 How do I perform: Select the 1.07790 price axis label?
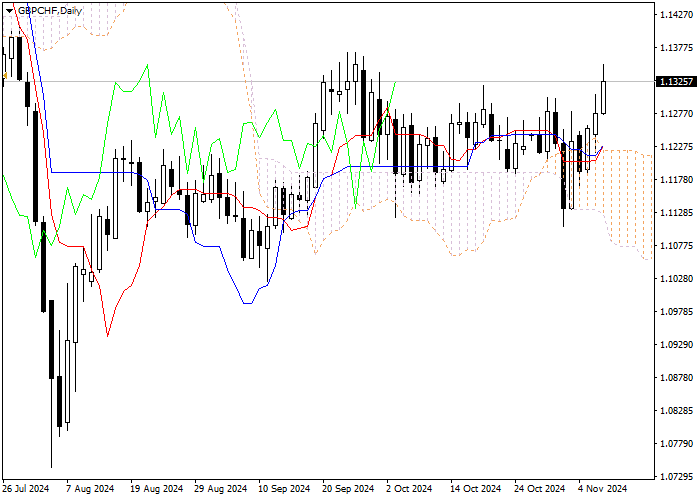click(x=676, y=444)
